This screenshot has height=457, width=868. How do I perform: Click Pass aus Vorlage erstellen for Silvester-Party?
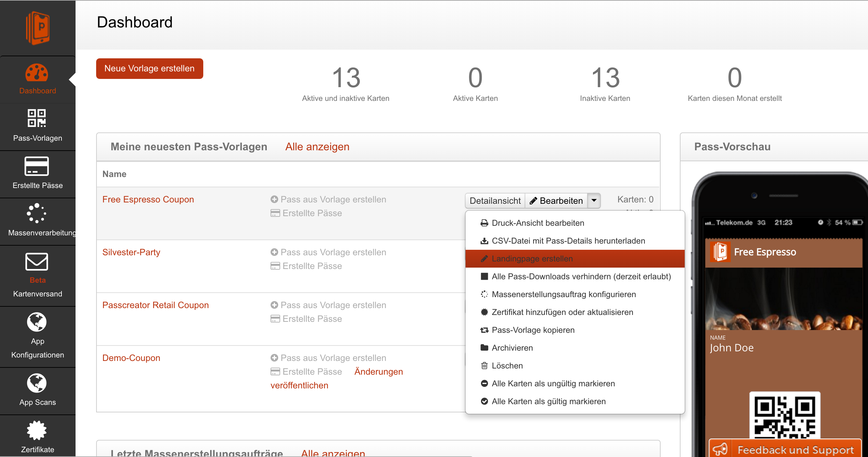(328, 252)
